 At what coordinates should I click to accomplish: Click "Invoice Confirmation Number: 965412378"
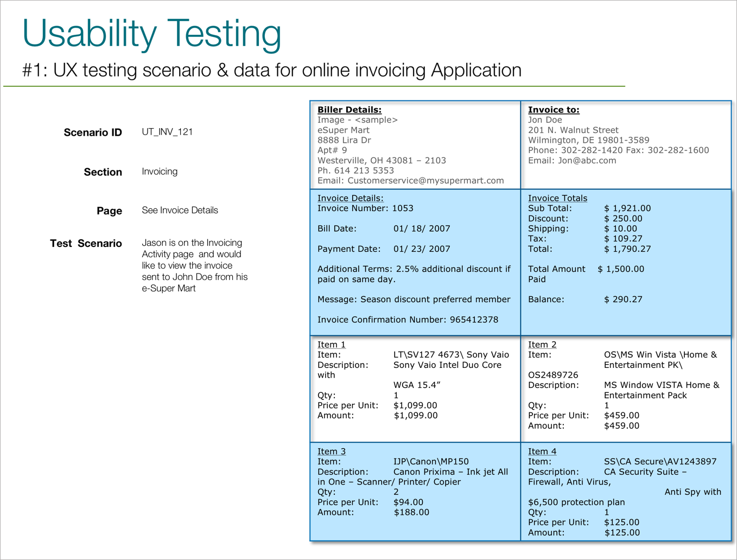[408, 320]
